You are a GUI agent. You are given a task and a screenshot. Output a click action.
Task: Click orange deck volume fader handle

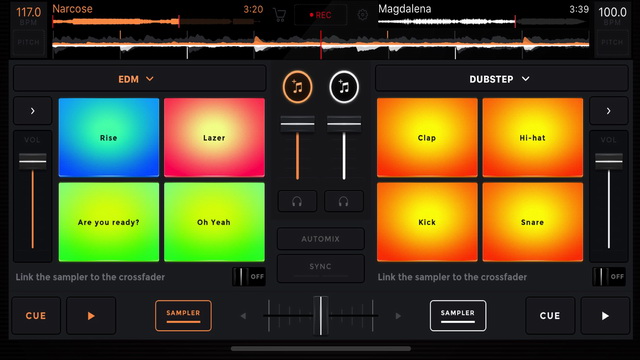(298, 124)
